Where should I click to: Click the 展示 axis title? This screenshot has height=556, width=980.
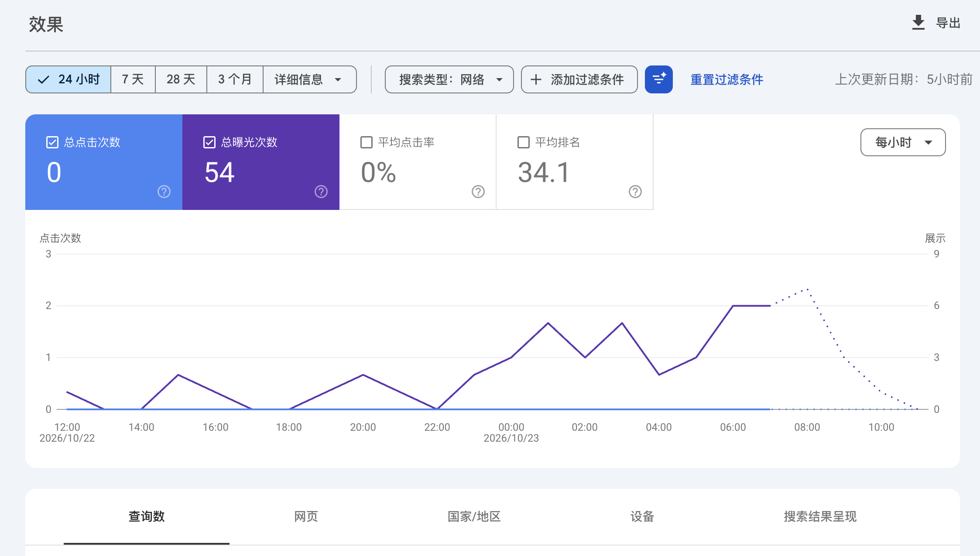935,238
